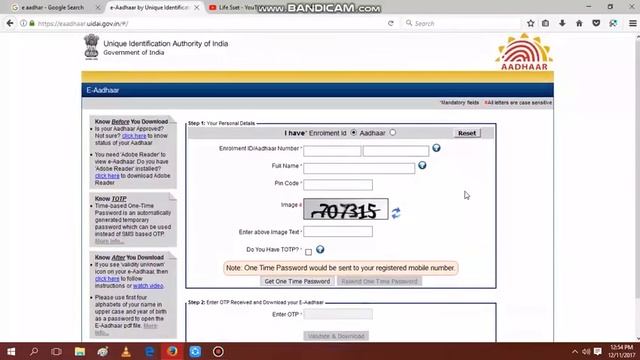Refresh the captcha image
Image resolution: width=640 pixels, height=360 pixels.
click(x=396, y=213)
